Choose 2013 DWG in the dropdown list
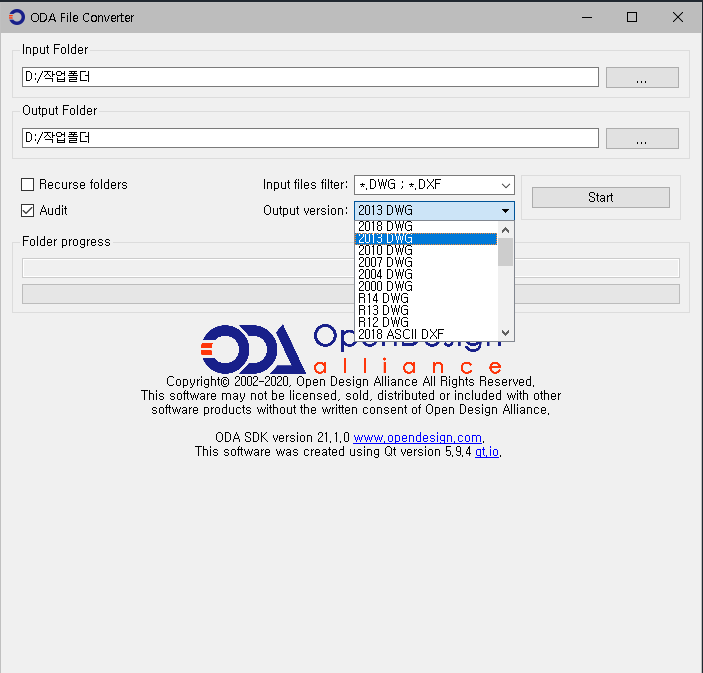 point(426,239)
